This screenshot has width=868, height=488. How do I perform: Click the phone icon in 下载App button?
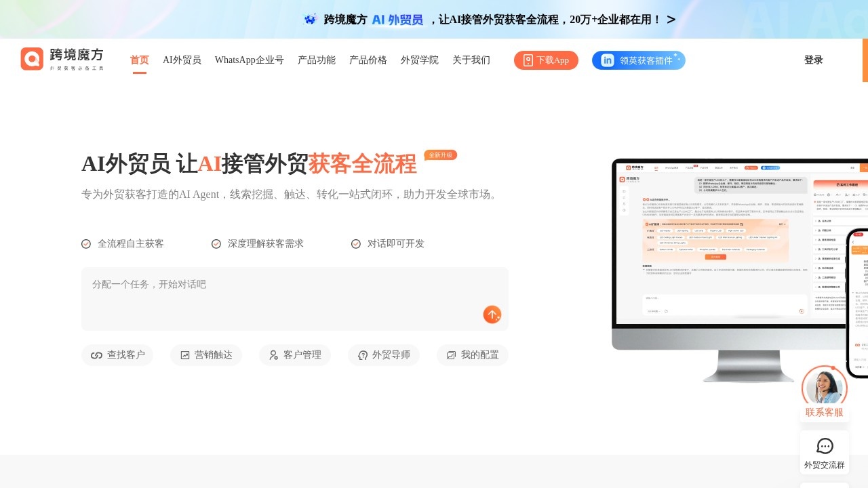[x=528, y=60]
